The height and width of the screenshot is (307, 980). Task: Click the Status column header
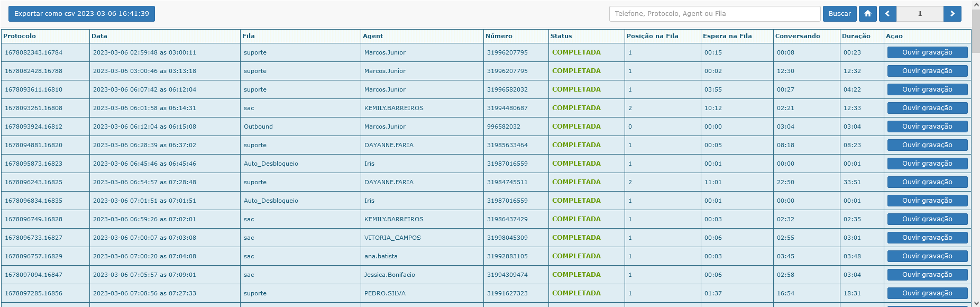coord(561,36)
